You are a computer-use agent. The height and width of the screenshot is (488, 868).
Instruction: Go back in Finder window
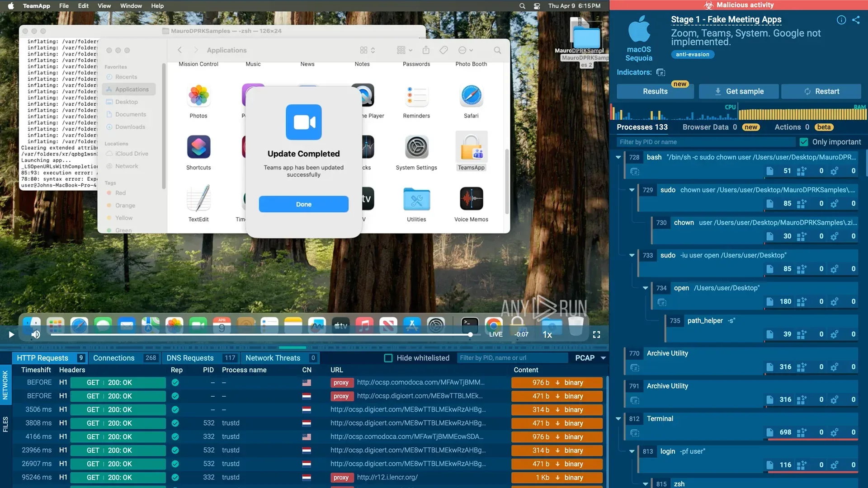179,50
